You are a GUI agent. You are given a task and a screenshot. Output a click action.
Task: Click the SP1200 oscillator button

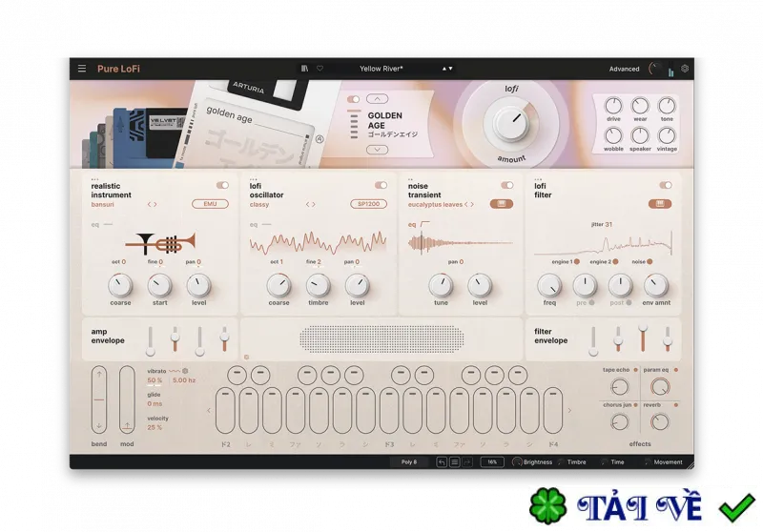[368, 204]
